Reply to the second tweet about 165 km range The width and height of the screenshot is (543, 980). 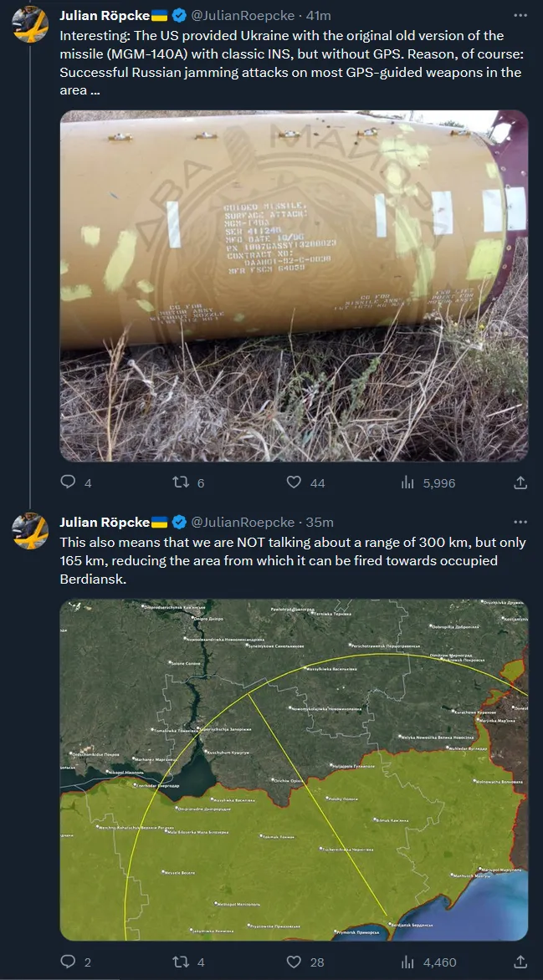(x=69, y=962)
